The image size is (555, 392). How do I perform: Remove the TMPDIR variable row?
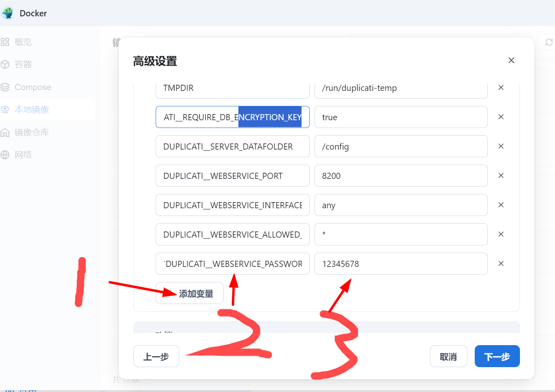click(501, 88)
